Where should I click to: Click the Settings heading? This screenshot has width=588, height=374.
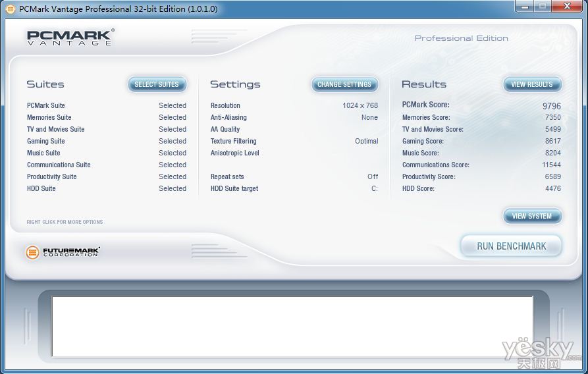235,84
